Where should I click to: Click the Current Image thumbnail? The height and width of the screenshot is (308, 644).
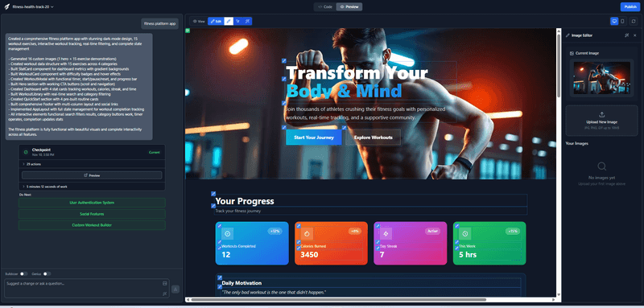coord(601,78)
